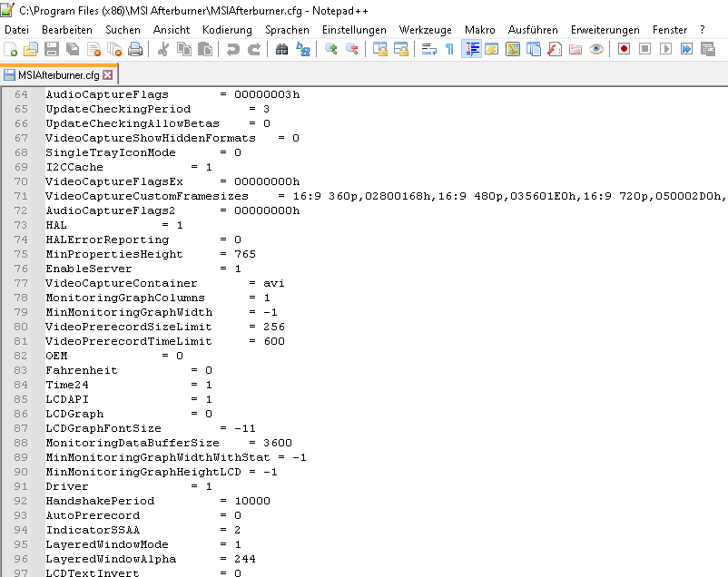
Task: Click line number 71 in margin
Action: coord(21,196)
